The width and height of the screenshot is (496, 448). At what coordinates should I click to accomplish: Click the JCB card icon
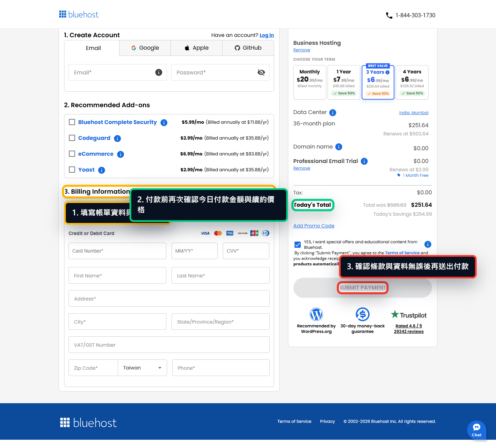point(254,233)
